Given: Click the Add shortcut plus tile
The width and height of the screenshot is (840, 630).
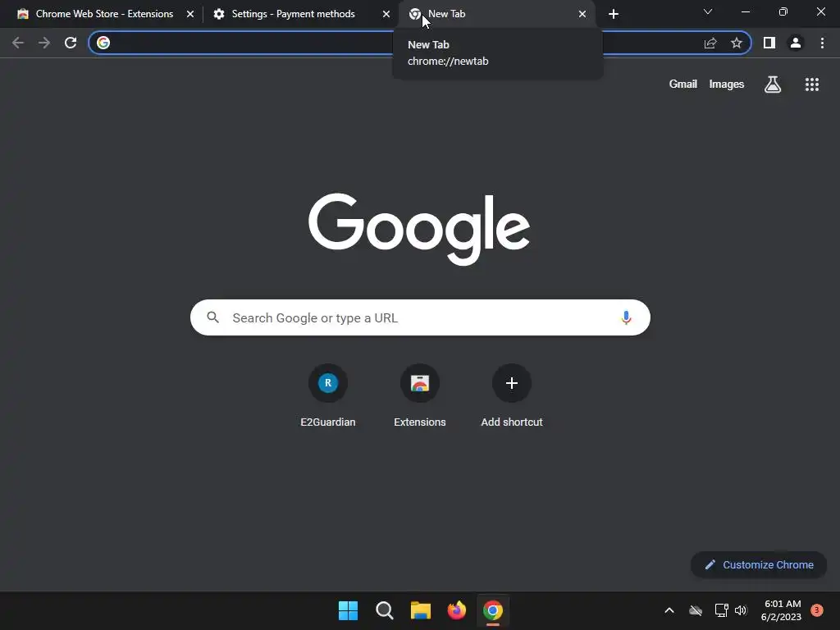Looking at the screenshot, I should [512, 383].
